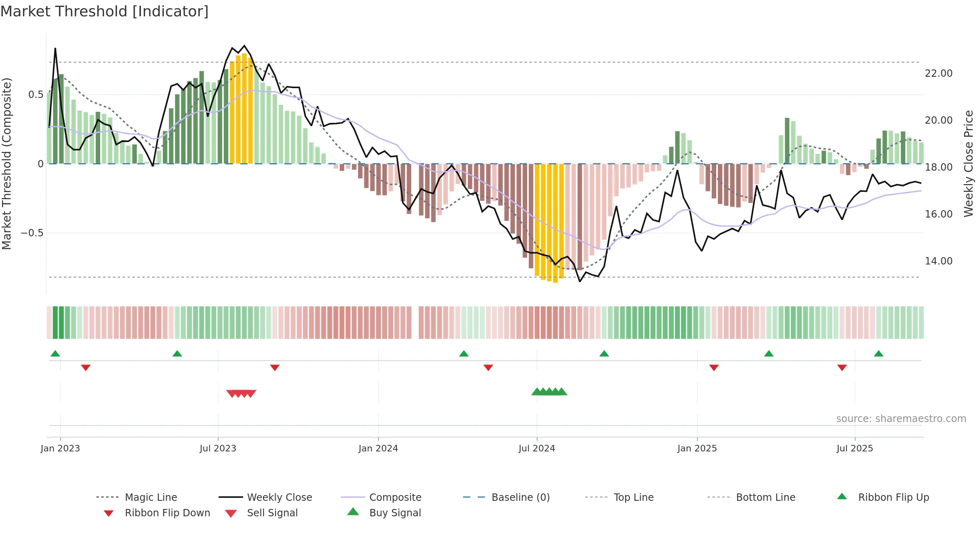Click the 20.00 price axis label
This screenshot has height=551, width=980.
[939, 120]
